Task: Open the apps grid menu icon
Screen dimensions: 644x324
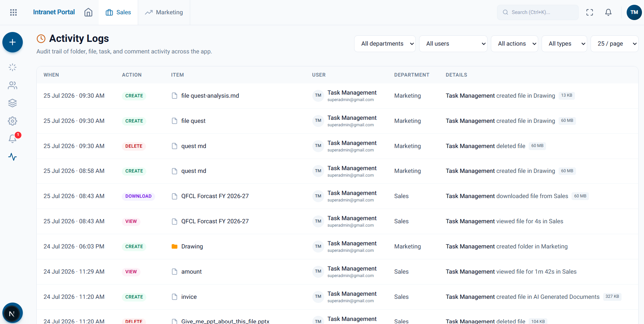Action: click(x=13, y=12)
